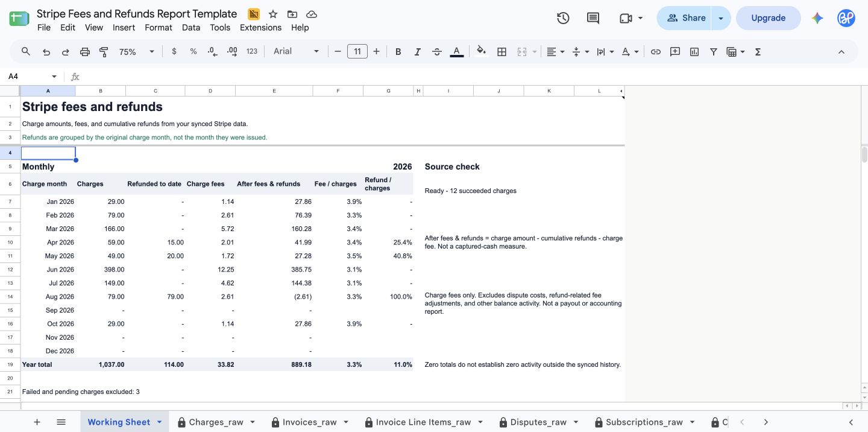The image size is (868, 432).
Task: Star this document
Action: [x=273, y=14]
